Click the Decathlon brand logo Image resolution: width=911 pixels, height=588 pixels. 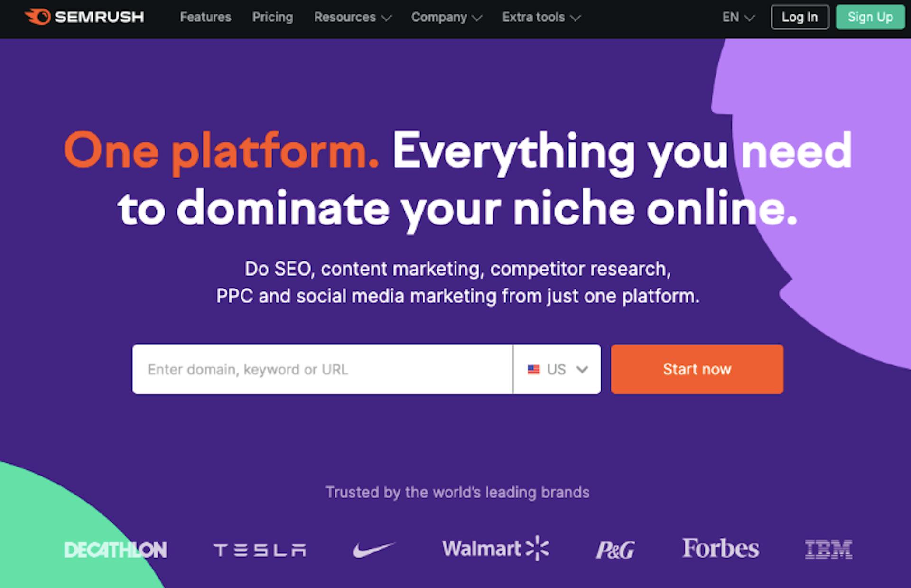point(115,550)
